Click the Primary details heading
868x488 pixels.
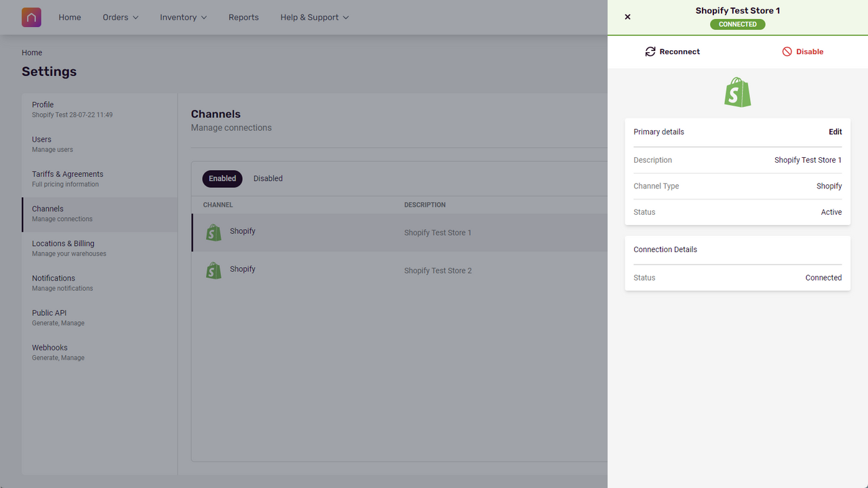click(658, 132)
